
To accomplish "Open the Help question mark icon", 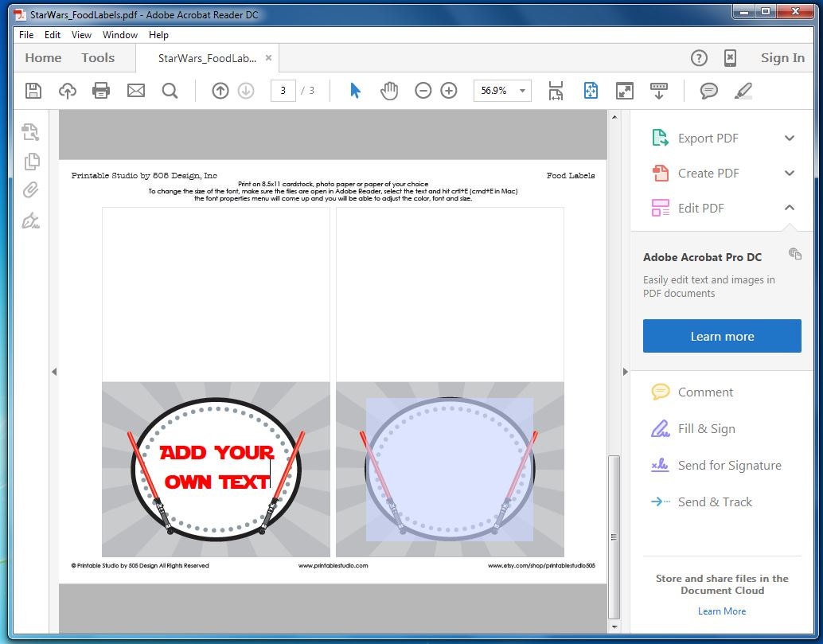I will pyautogui.click(x=699, y=58).
